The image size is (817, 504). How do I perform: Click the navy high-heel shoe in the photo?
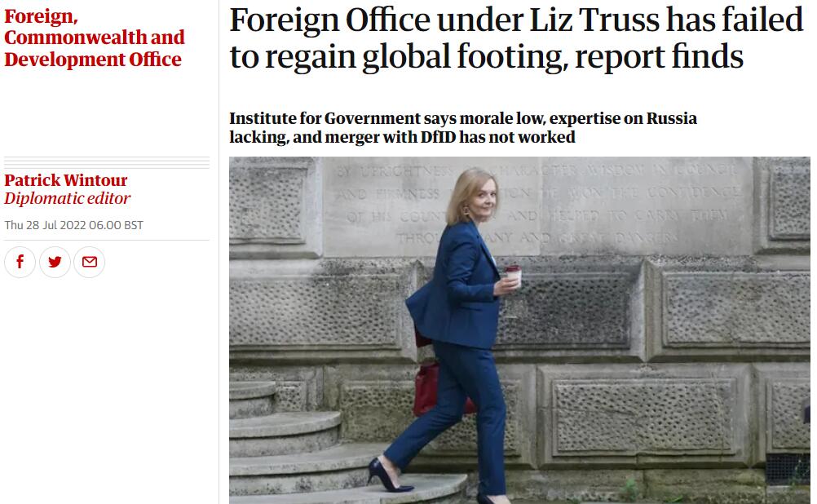tap(388, 475)
